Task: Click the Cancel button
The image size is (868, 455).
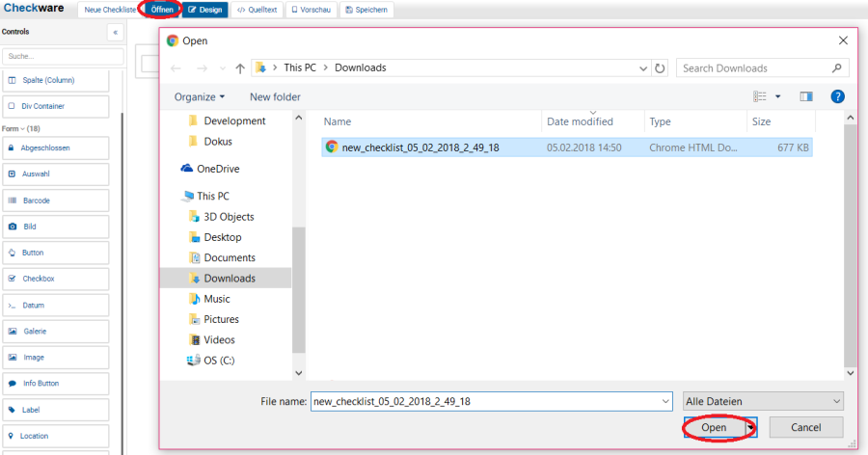Action: (x=806, y=427)
